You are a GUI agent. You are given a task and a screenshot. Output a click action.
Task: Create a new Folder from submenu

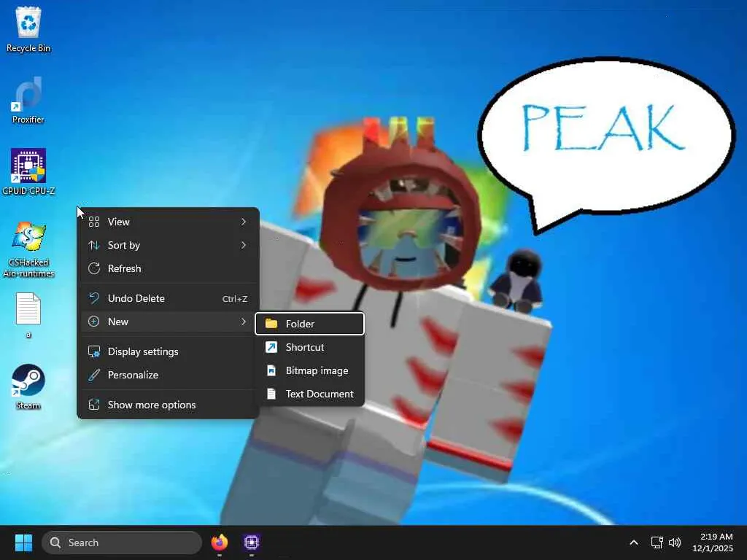(309, 324)
